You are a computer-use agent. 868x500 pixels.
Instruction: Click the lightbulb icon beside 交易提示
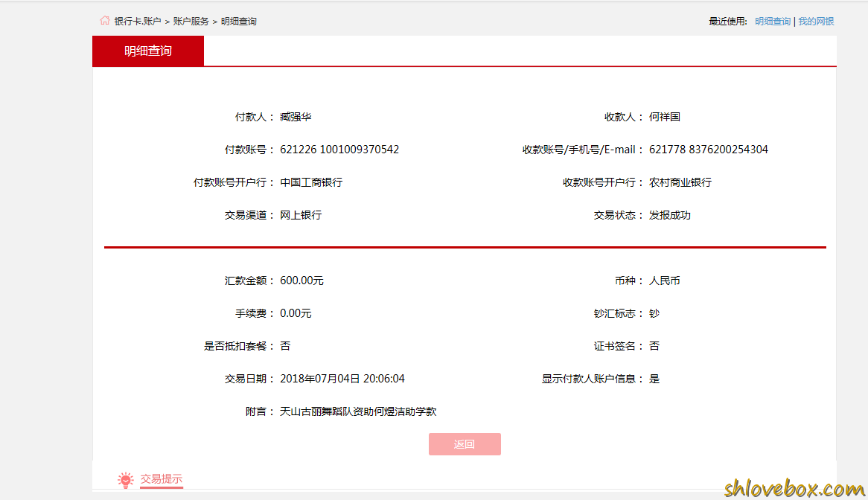tap(126, 479)
